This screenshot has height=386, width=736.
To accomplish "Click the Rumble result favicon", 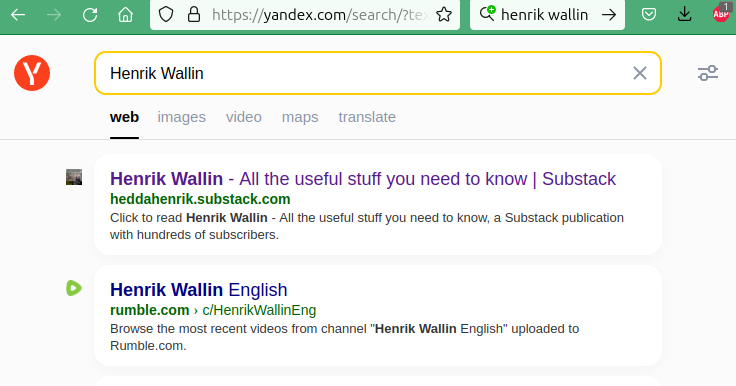I will (74, 288).
